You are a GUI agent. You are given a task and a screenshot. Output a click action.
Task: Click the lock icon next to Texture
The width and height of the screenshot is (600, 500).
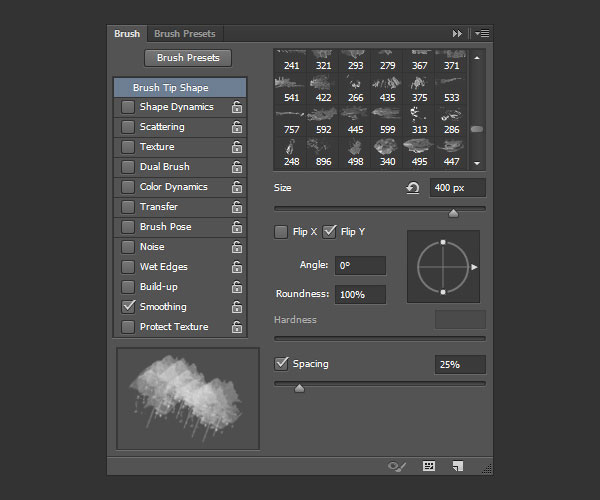pos(236,147)
